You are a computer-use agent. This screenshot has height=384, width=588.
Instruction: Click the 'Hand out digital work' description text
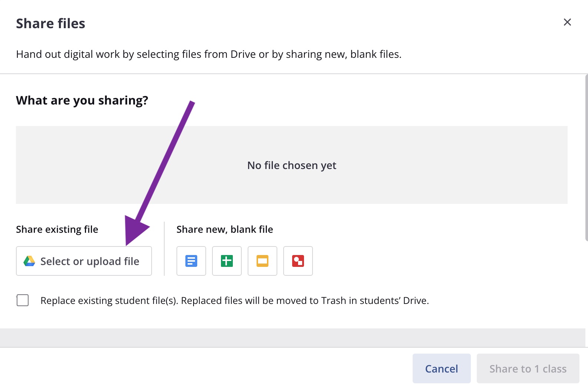[x=209, y=54]
